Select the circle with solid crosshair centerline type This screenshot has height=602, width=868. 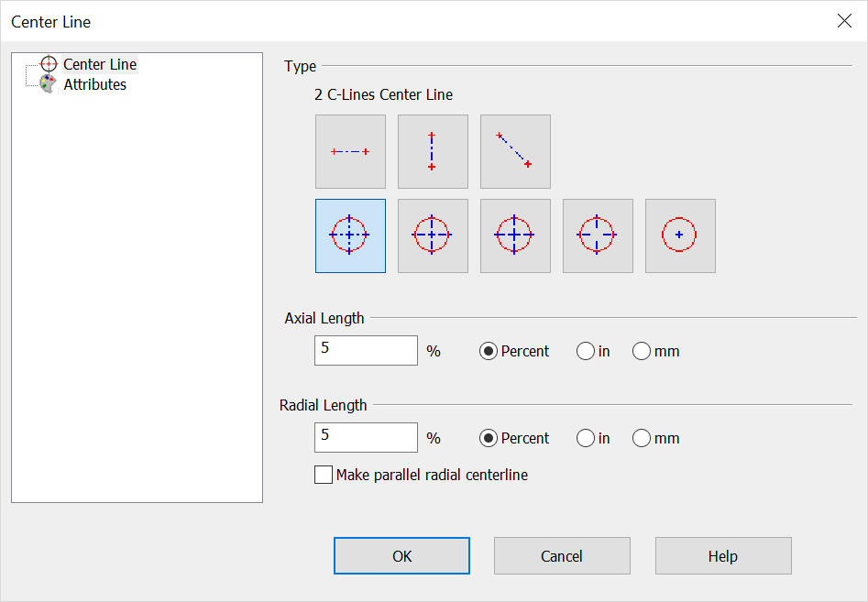515,235
